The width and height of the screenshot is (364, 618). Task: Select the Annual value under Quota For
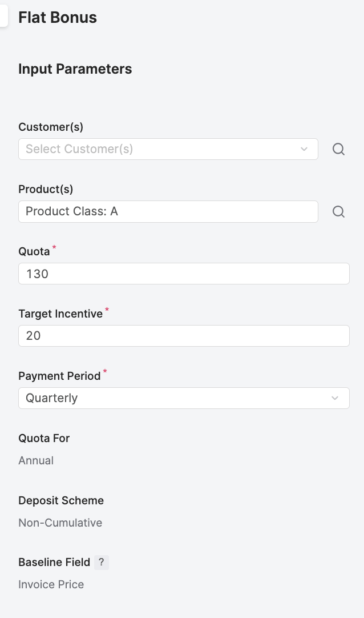click(x=36, y=460)
